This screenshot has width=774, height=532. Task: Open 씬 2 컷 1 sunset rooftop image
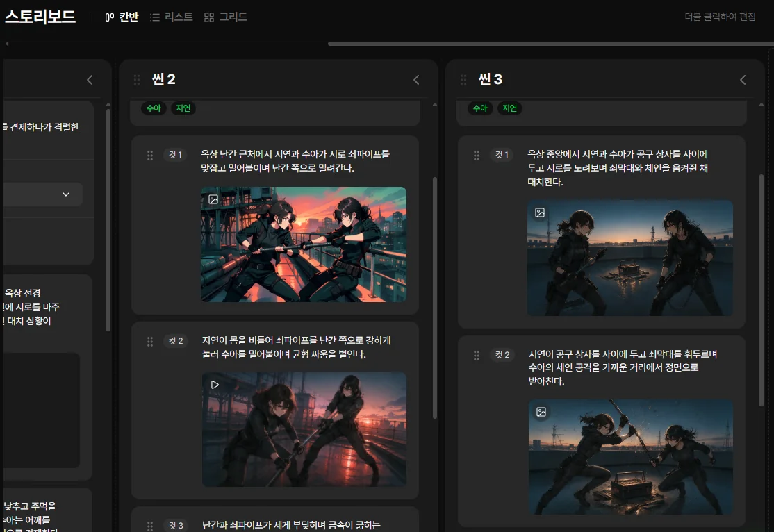304,244
